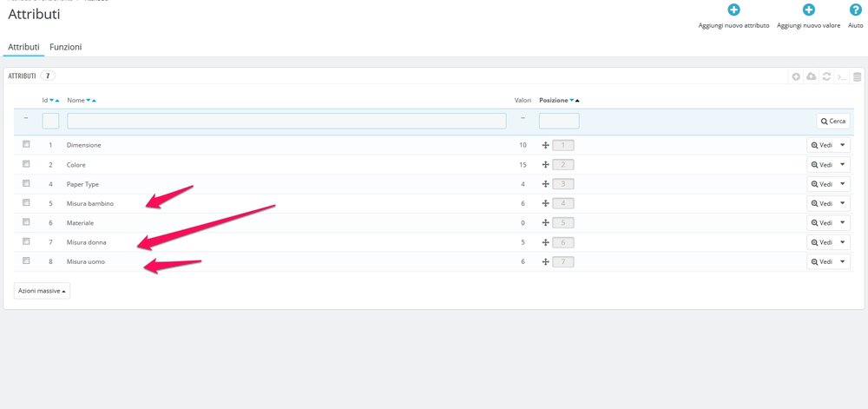Viewport: 868px width, 409px height.
Task: Focus the Posizione filter field
Action: [559, 122]
